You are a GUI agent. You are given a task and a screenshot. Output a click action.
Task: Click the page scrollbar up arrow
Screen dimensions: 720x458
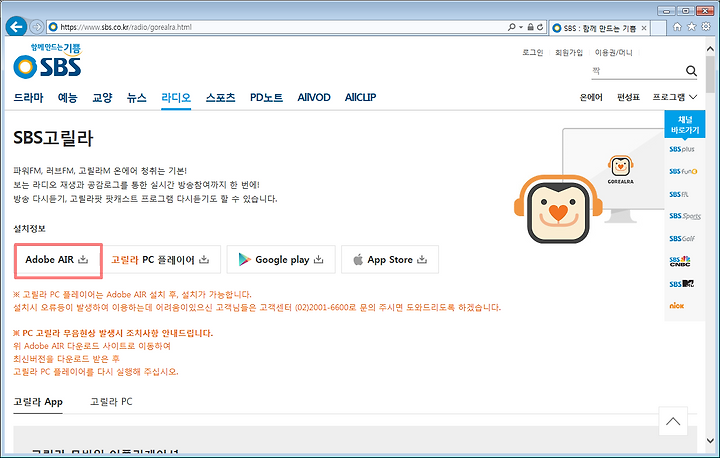point(710,49)
